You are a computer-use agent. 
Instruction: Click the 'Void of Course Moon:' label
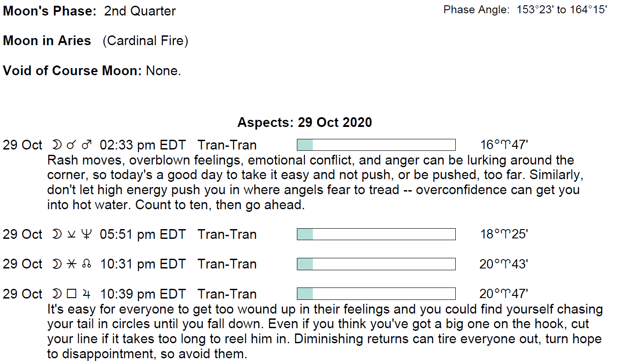click(x=73, y=71)
